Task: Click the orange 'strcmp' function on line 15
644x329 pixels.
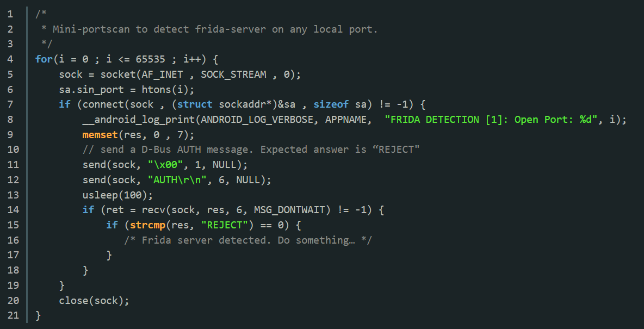Action: [x=148, y=225]
